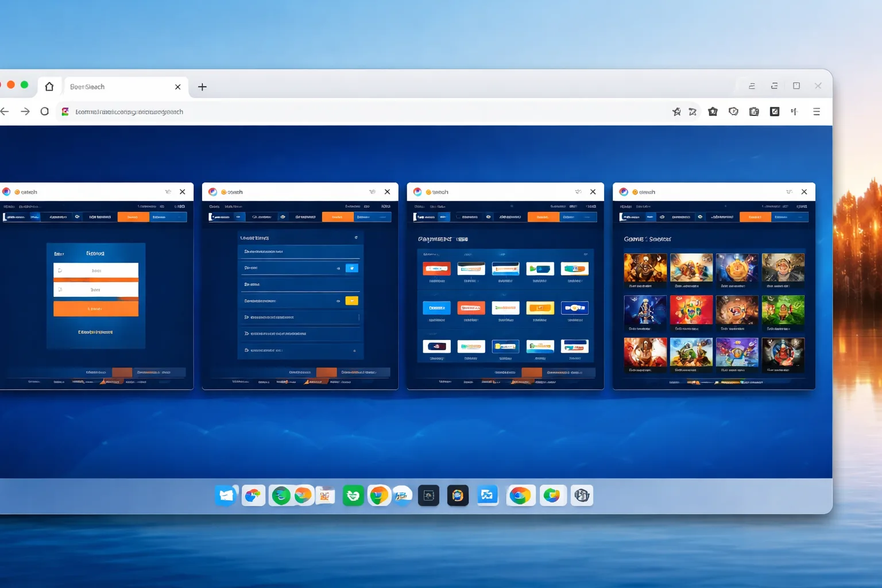
Task: Click the header icon of settings list panel
Action: click(356, 238)
